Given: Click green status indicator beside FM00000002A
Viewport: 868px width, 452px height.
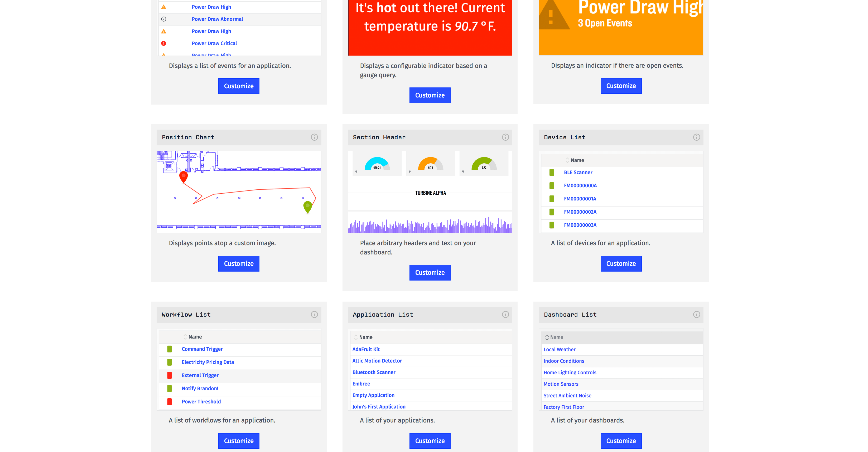Looking at the screenshot, I should tap(551, 212).
